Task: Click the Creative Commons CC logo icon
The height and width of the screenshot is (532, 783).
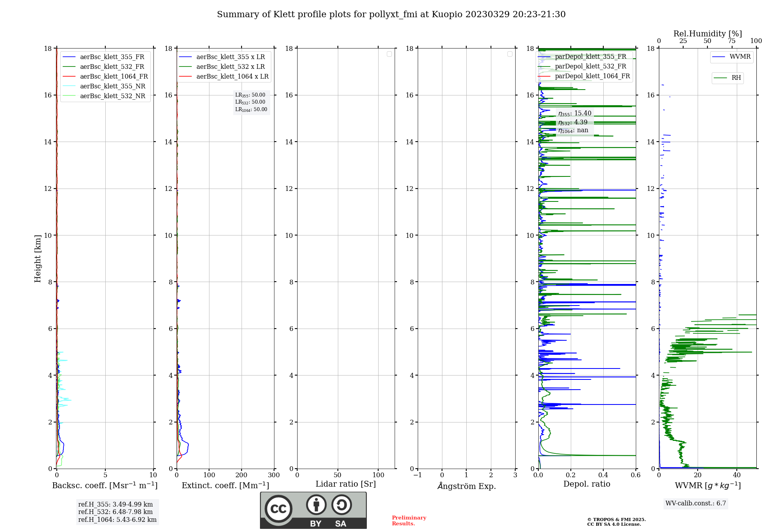Action: 278,509
